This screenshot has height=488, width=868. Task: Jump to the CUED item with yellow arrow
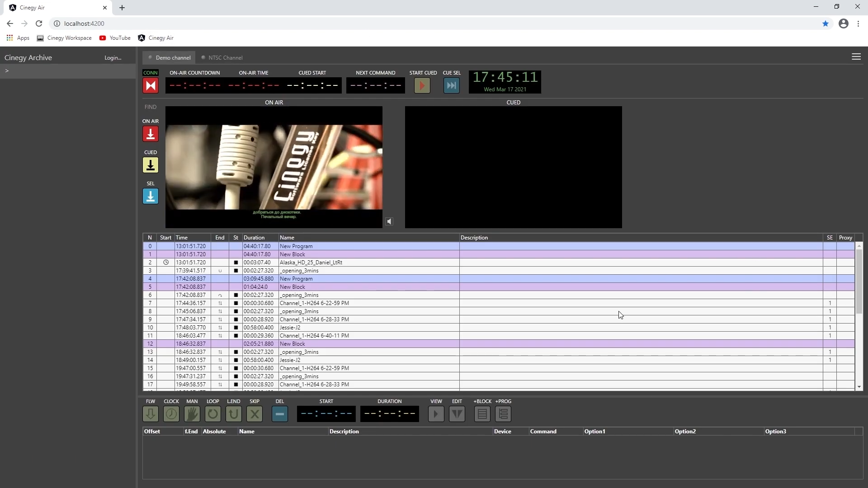click(x=151, y=165)
